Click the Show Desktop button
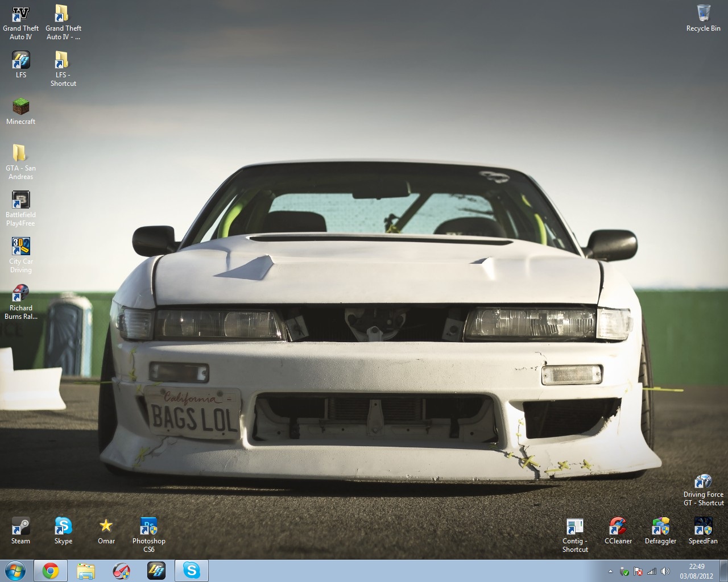Viewport: 728px width, 582px height. coord(723,571)
